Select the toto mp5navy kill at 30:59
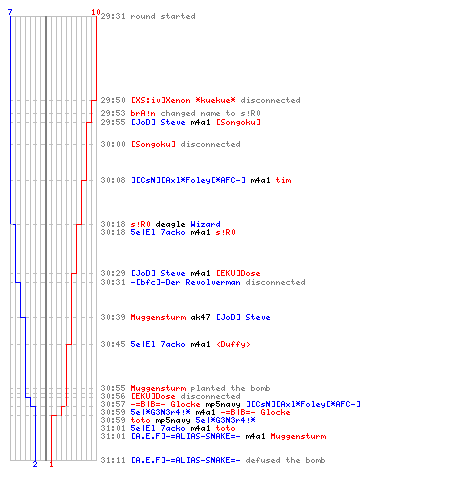 178,420
